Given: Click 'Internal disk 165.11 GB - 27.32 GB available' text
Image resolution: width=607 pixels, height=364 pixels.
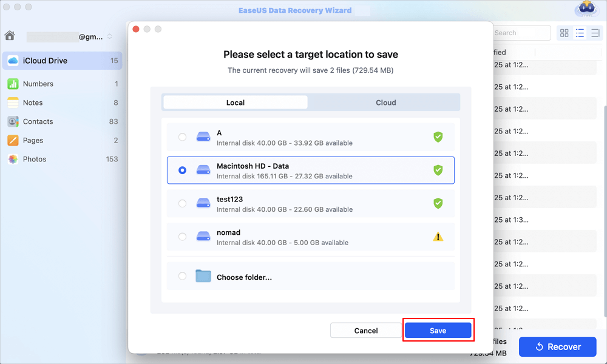Looking at the screenshot, I should [285, 176].
